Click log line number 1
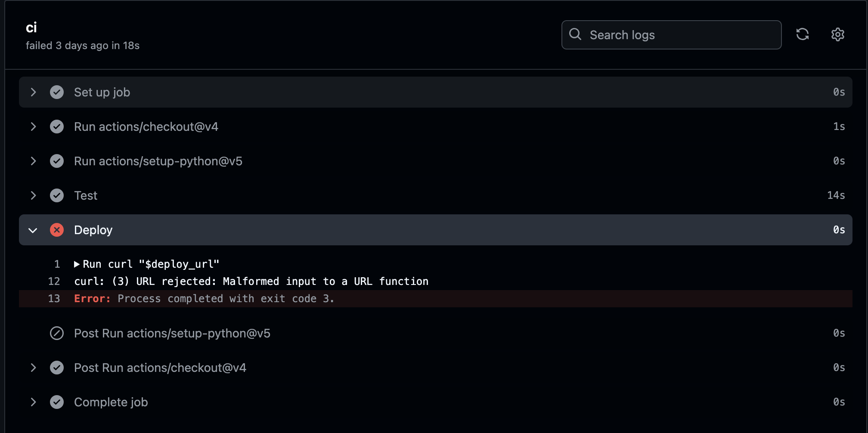Viewport: 868px width, 433px height. click(x=57, y=264)
